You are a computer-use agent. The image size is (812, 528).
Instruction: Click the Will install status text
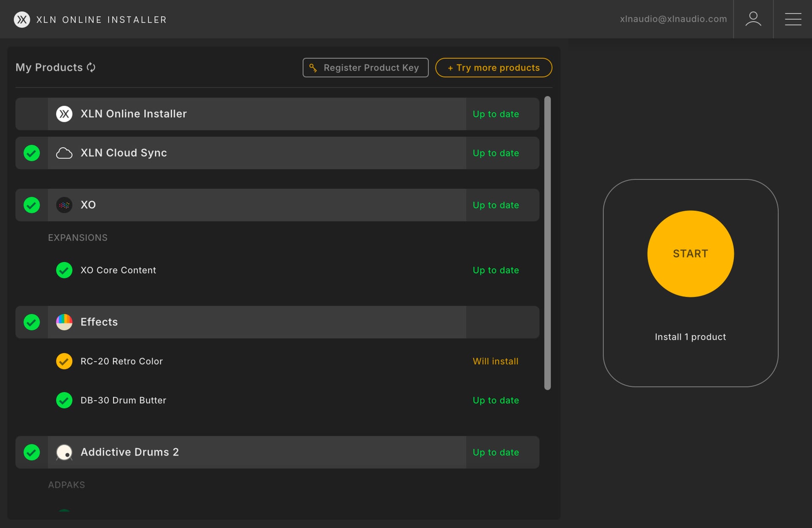(495, 361)
